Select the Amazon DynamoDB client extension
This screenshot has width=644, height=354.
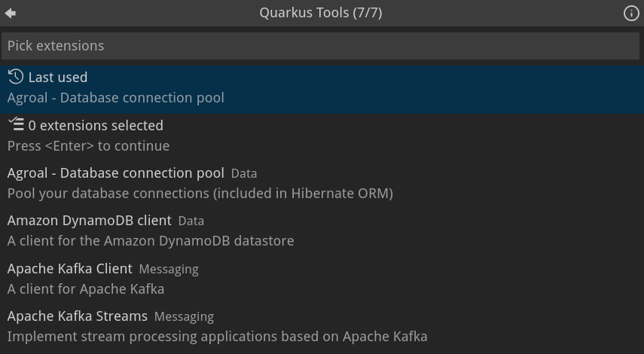90,221
